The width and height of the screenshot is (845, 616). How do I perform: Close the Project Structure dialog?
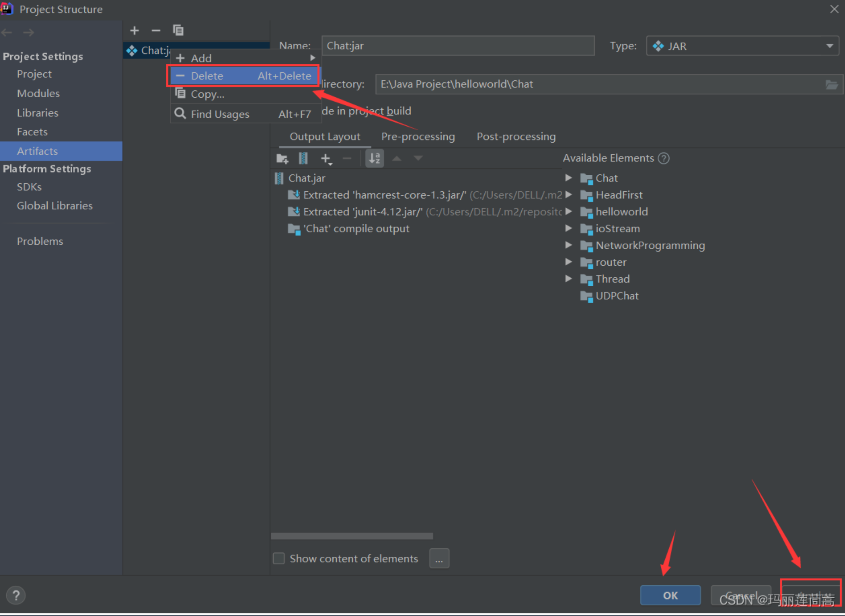pyautogui.click(x=834, y=9)
